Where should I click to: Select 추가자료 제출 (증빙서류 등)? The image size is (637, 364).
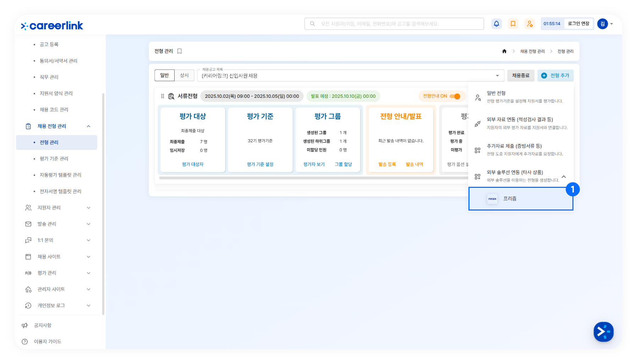pyautogui.click(x=521, y=150)
